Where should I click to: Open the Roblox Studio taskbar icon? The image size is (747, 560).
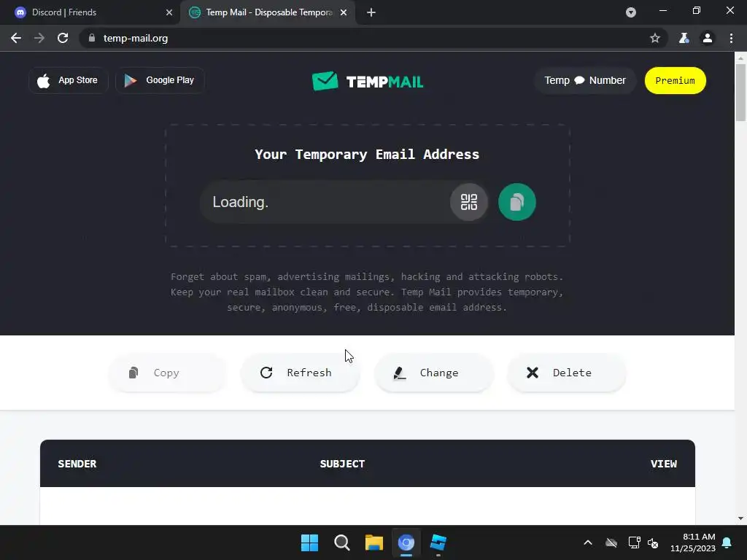pos(438,542)
